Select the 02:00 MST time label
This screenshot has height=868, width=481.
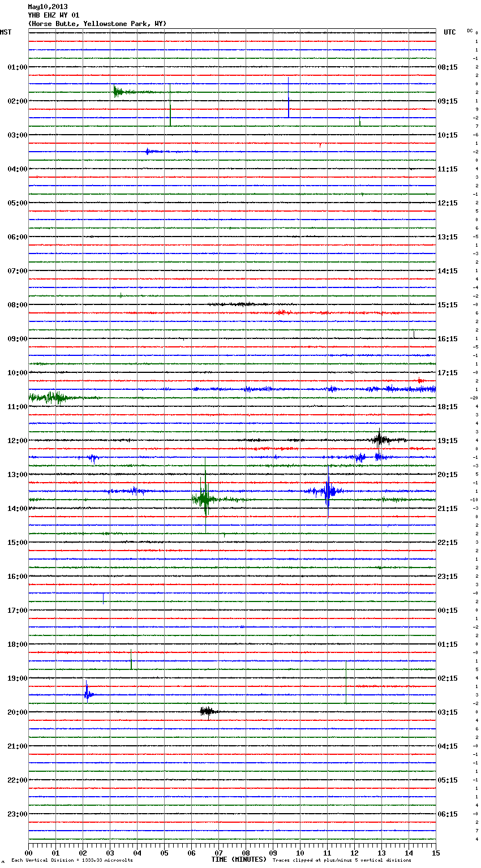(18, 101)
